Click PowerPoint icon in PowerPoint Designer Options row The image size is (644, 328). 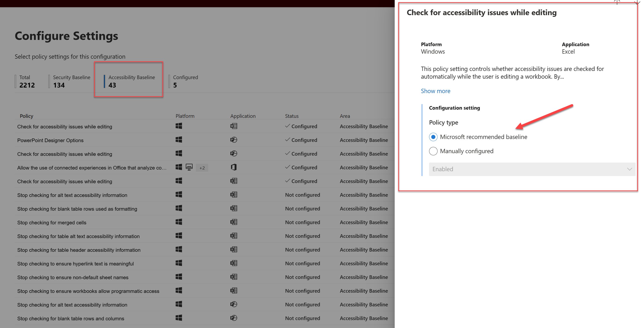233,140
